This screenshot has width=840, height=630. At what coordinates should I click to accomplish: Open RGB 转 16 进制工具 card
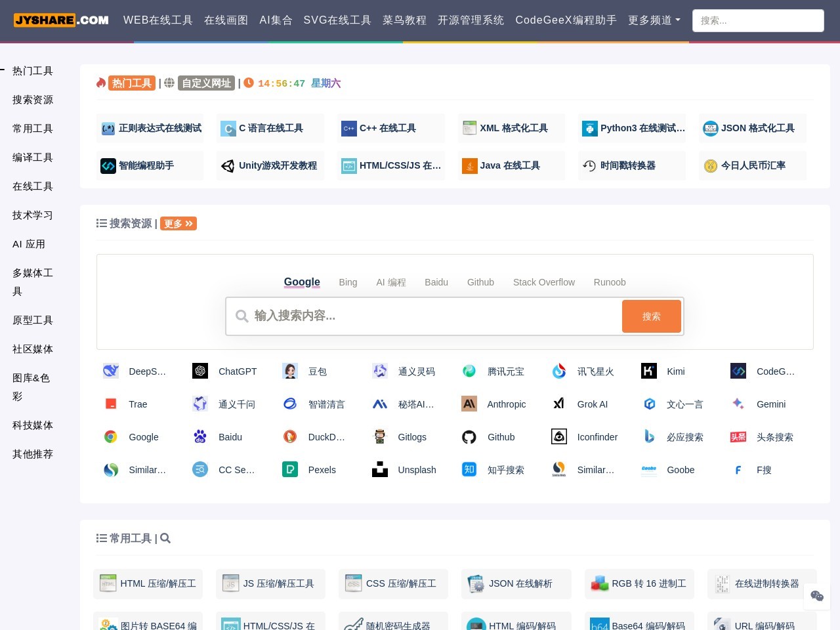point(639,584)
